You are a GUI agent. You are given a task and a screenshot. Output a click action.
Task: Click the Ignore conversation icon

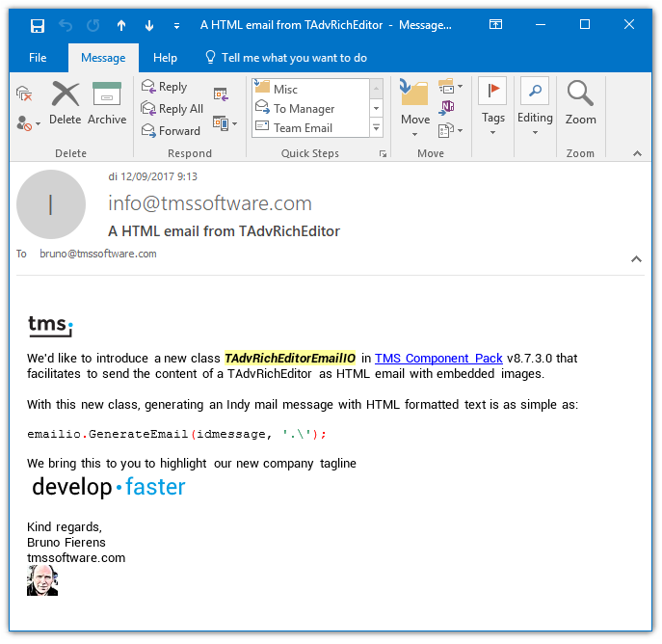24,94
